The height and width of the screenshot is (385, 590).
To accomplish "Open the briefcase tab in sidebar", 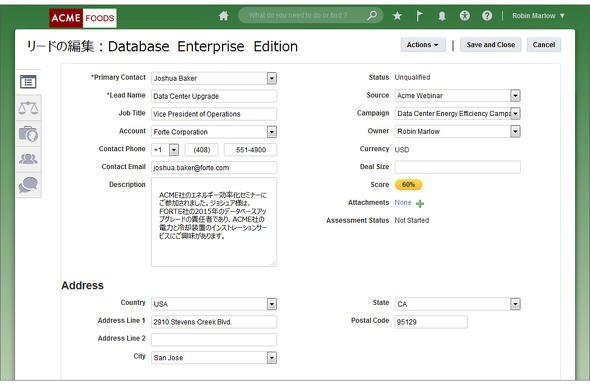I will tap(28, 134).
